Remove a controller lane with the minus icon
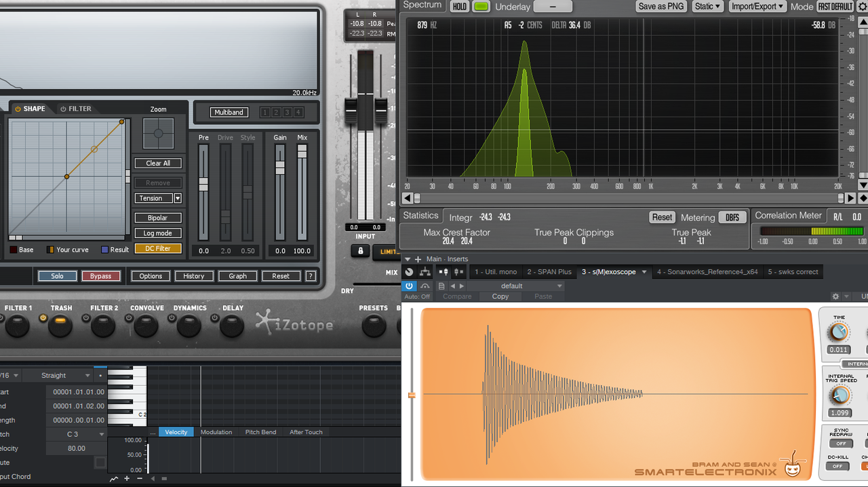 (x=139, y=479)
